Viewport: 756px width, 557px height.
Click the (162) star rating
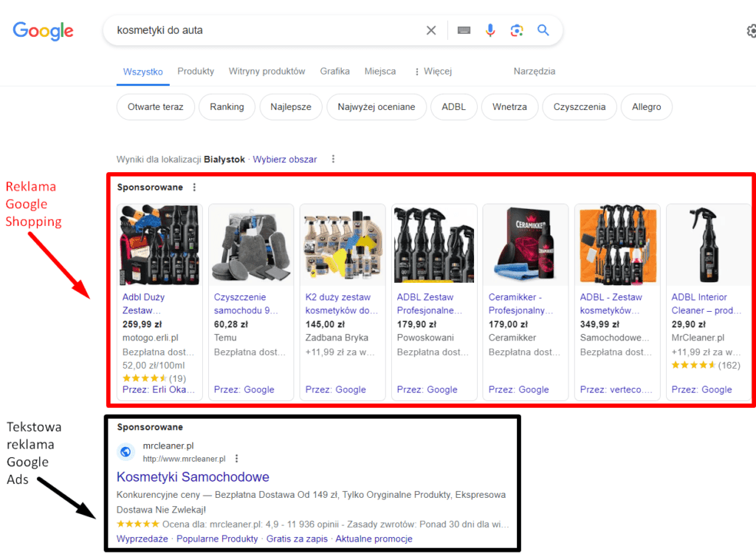706,366
